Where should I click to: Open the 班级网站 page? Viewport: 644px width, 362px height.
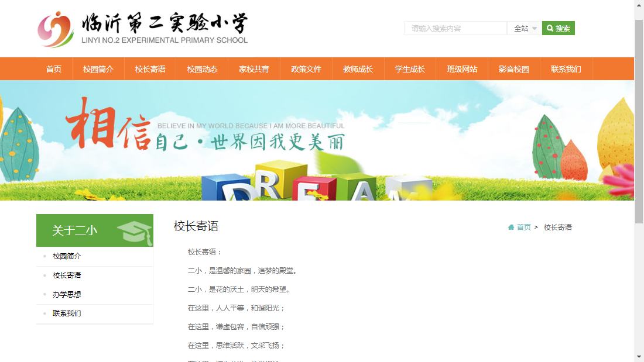pyautogui.click(x=462, y=68)
